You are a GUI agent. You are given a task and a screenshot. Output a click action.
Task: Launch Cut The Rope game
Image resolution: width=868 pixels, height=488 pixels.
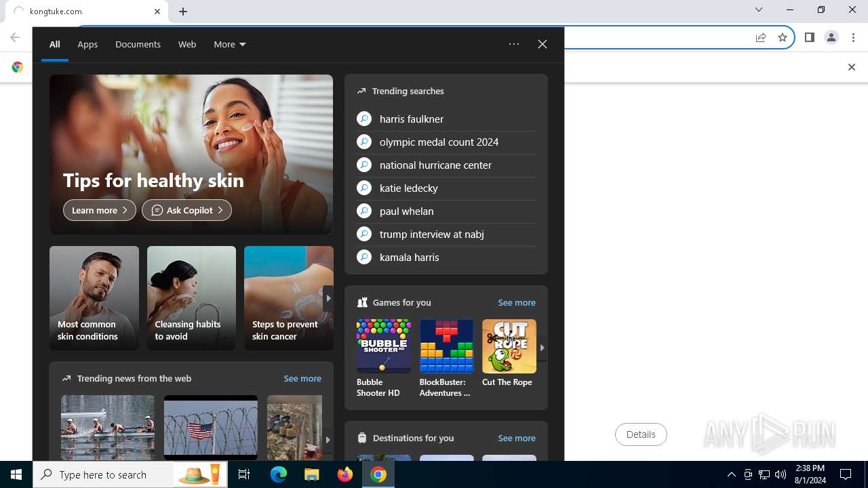coord(509,354)
